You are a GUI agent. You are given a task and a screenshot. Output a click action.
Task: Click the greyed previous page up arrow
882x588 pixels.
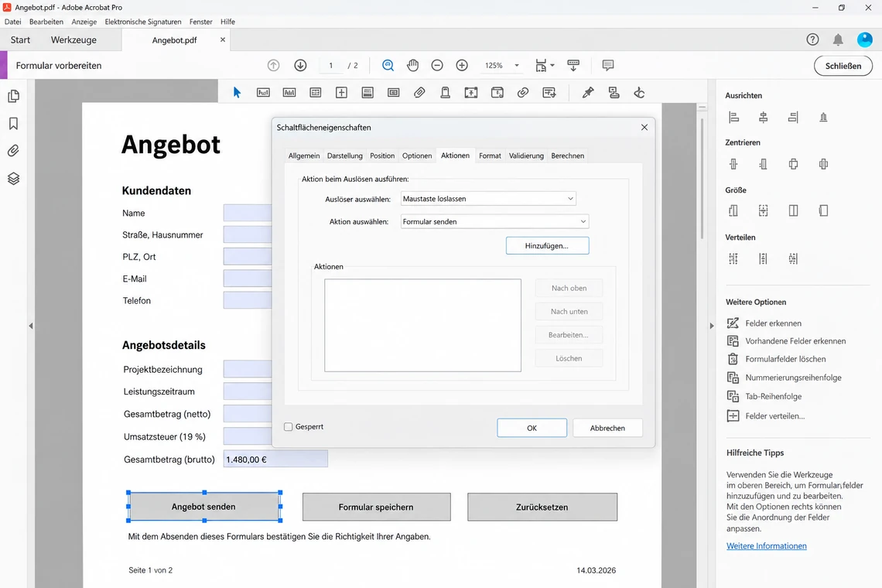coord(273,65)
